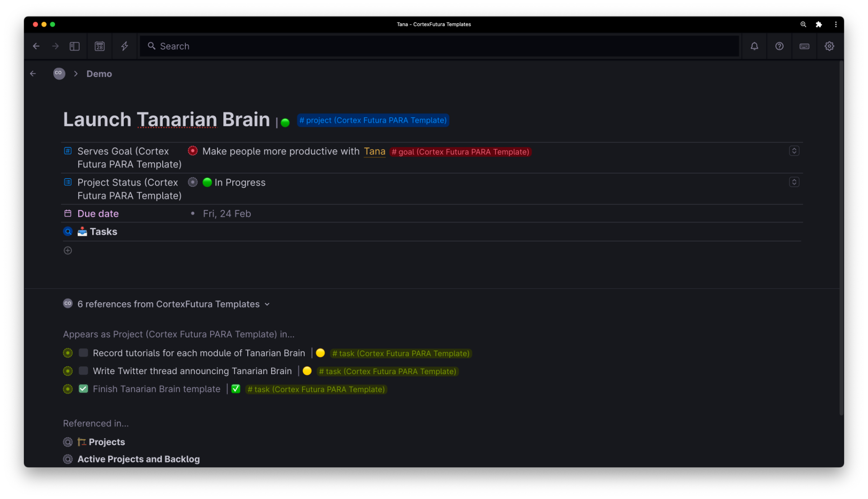The width and height of the screenshot is (868, 499).
Task: Click the green check emoji on Finish row
Action: tap(236, 389)
